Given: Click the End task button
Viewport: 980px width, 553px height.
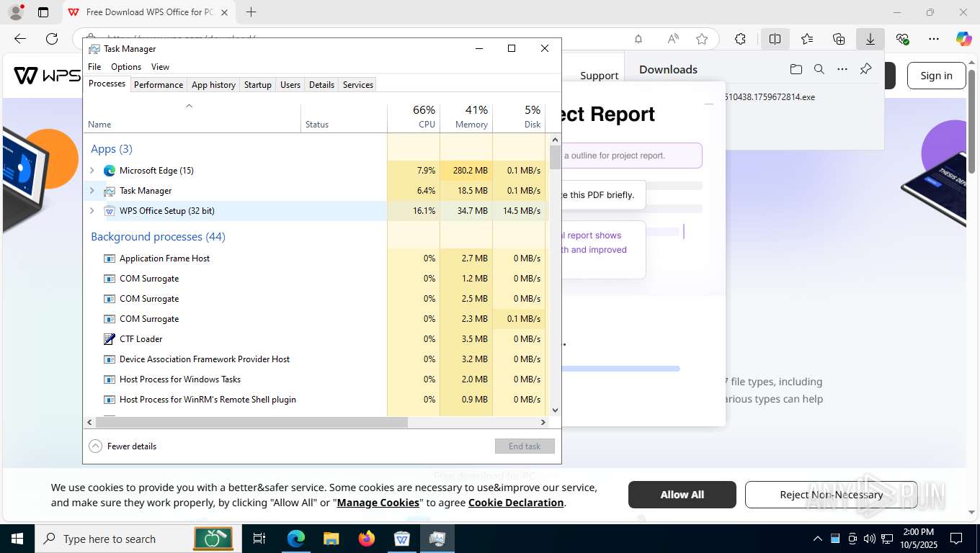Looking at the screenshot, I should [x=525, y=446].
